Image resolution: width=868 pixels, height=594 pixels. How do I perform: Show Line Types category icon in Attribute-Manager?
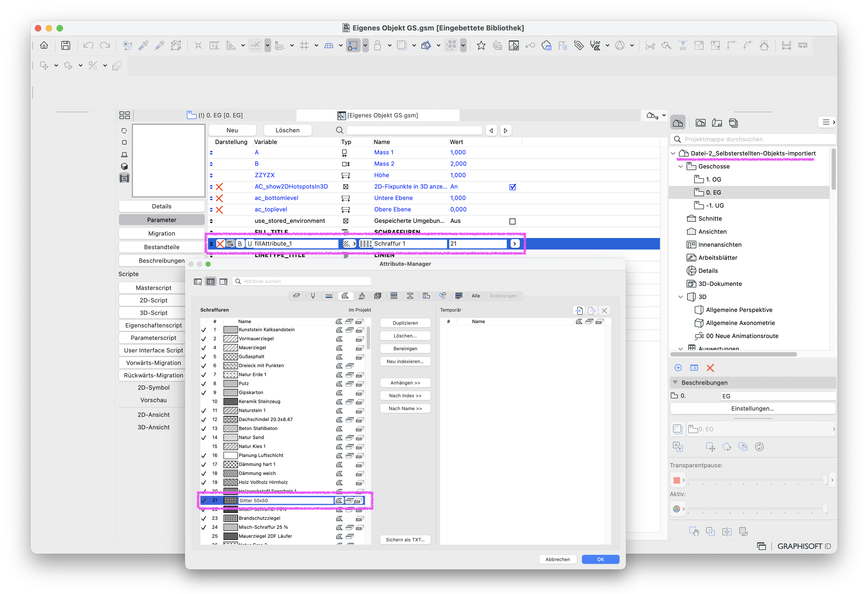(x=329, y=296)
